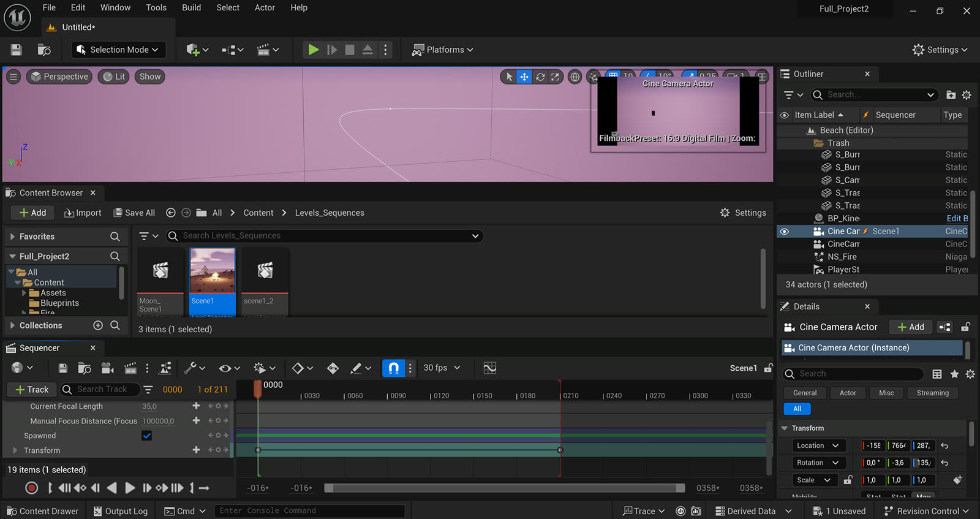Open the Content Drawer

tap(42, 511)
